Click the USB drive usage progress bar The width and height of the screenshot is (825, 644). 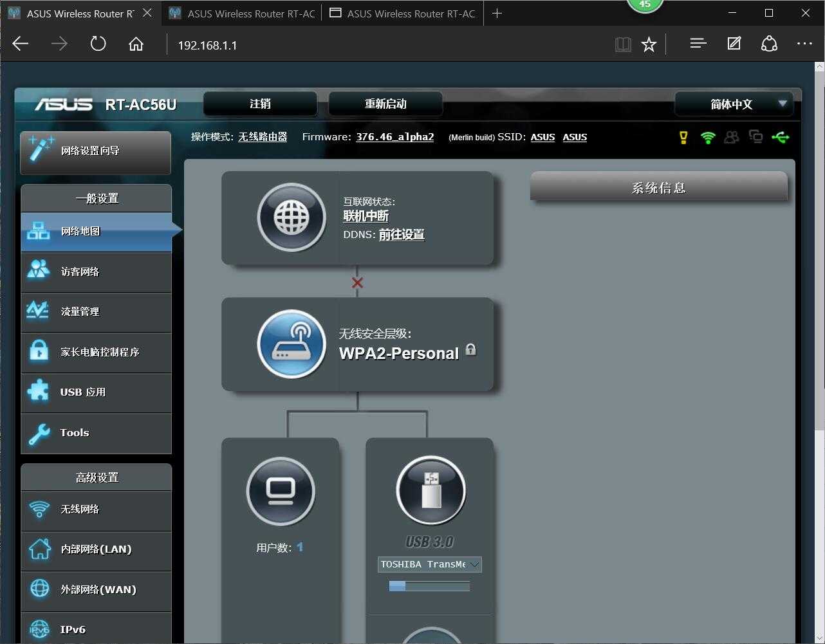(x=429, y=586)
